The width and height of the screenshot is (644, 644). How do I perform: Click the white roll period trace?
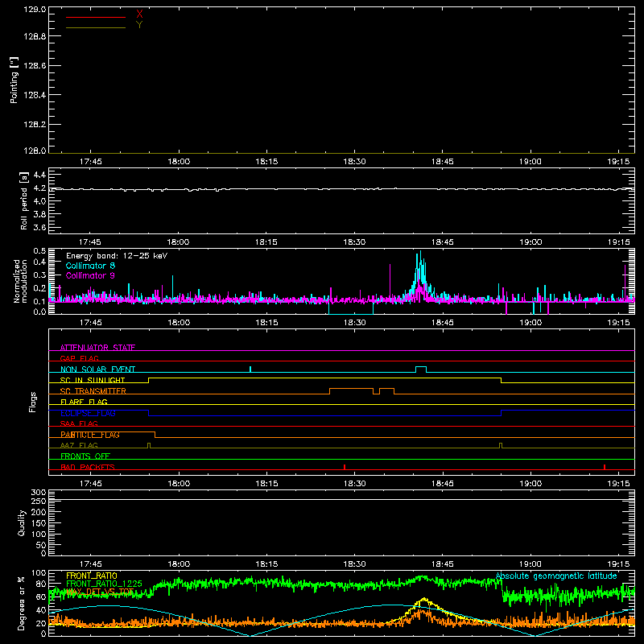tap(341, 189)
